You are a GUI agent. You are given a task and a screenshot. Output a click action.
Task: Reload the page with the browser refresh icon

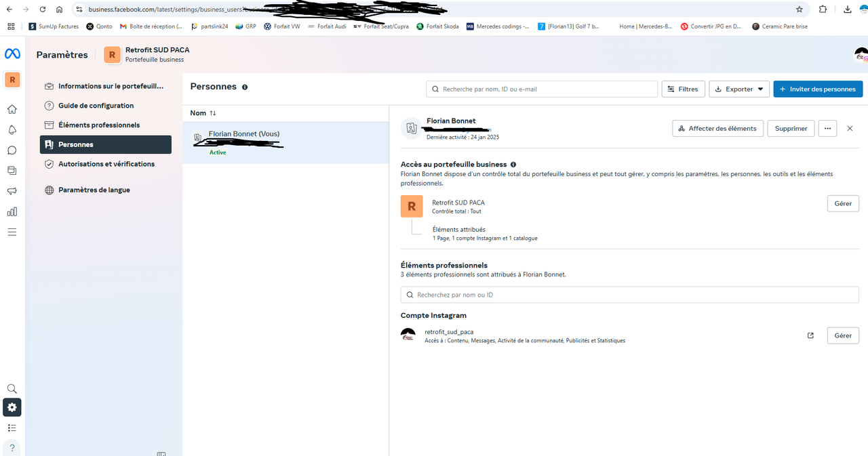(x=43, y=9)
